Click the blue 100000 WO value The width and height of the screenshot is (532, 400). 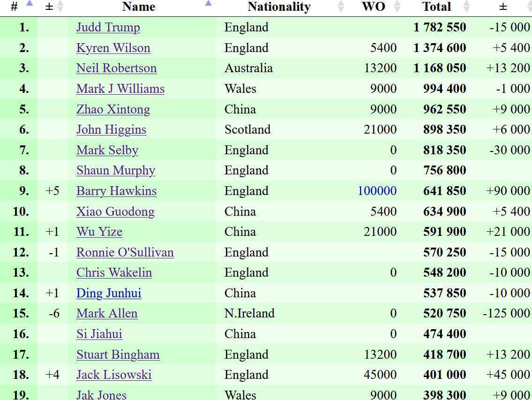coord(377,191)
